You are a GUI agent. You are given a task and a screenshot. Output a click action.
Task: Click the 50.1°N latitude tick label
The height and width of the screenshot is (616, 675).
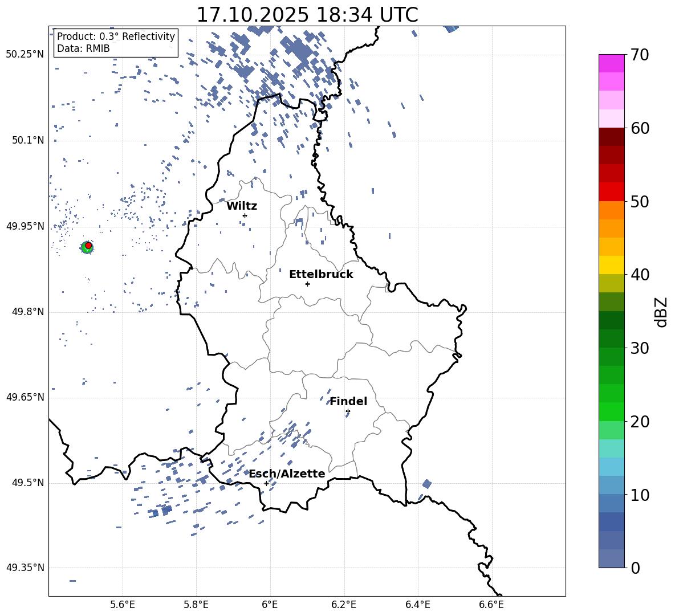click(27, 140)
